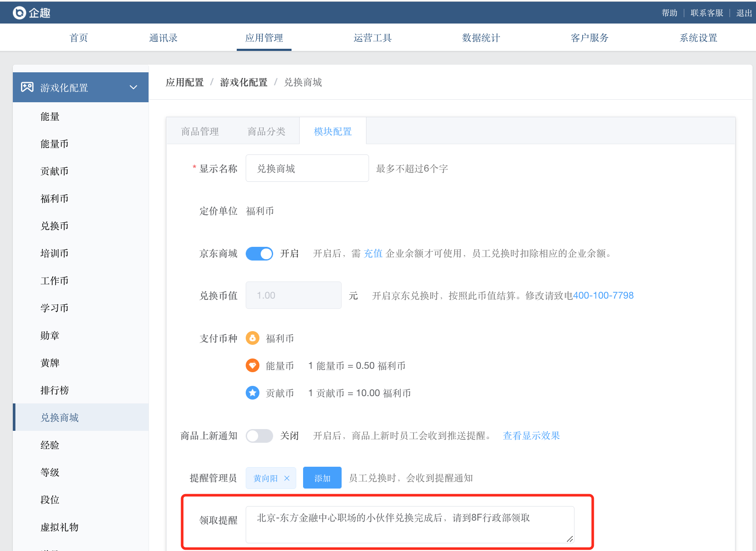Open 工作币 in the sidebar
The image size is (756, 551).
54,281
